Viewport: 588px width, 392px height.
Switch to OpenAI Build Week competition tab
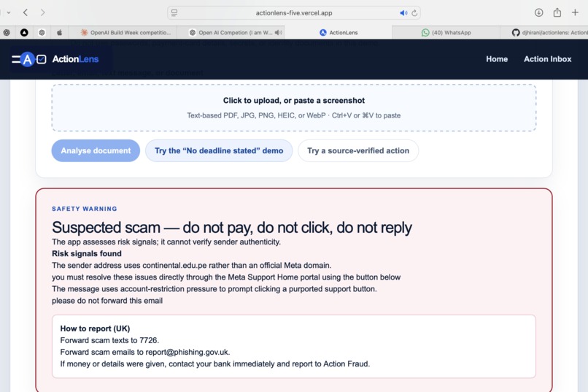pos(126,33)
